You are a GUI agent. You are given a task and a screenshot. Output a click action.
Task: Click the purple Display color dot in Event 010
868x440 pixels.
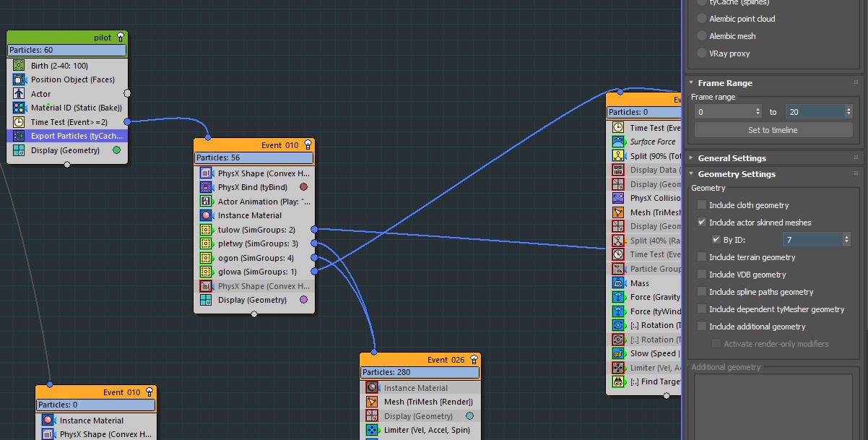coord(303,300)
